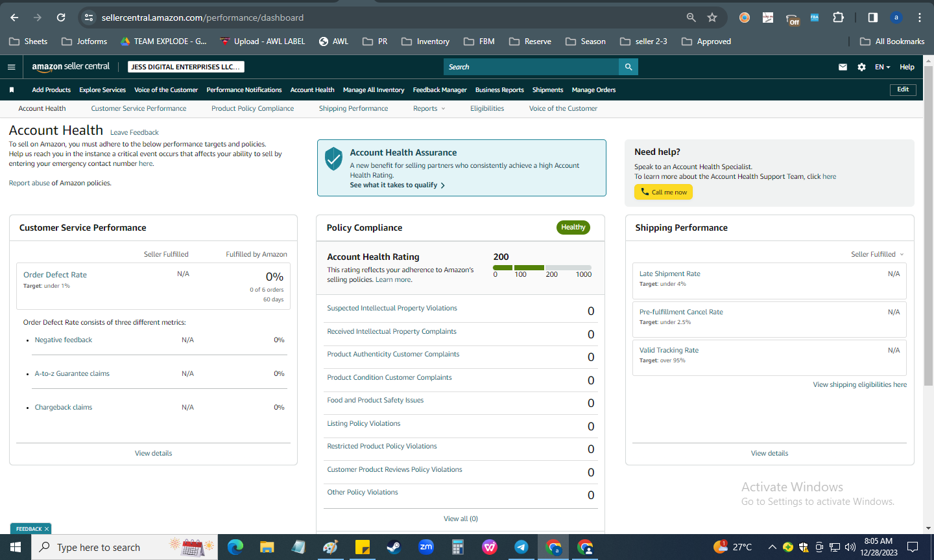
Task: Bookmark this page with the star icon
Action: [712, 17]
